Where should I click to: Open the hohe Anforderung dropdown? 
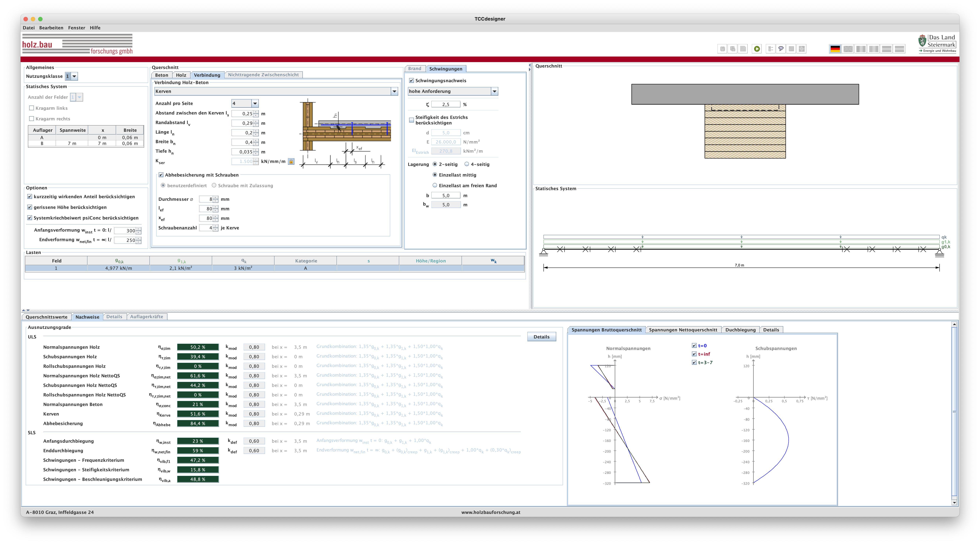[x=494, y=91]
